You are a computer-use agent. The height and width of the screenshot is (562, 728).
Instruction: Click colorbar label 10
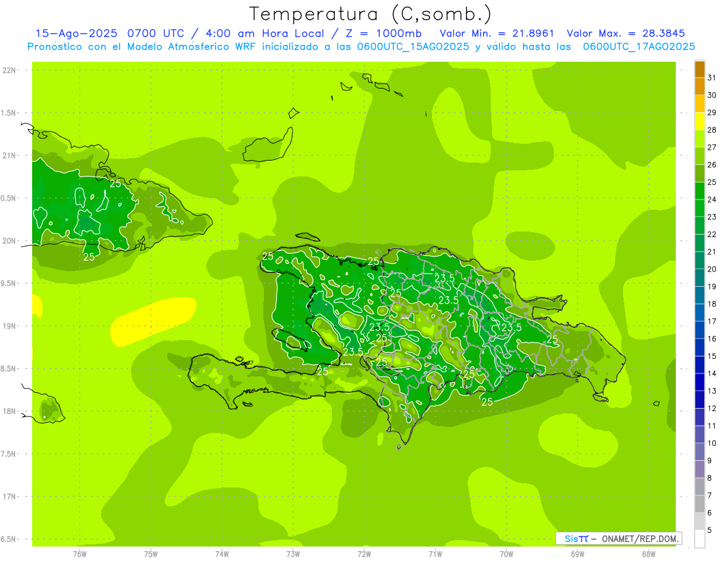point(712,443)
